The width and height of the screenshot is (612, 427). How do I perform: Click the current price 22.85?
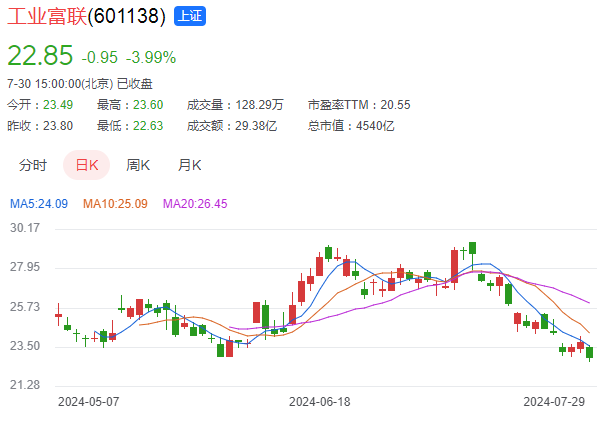click(40, 55)
